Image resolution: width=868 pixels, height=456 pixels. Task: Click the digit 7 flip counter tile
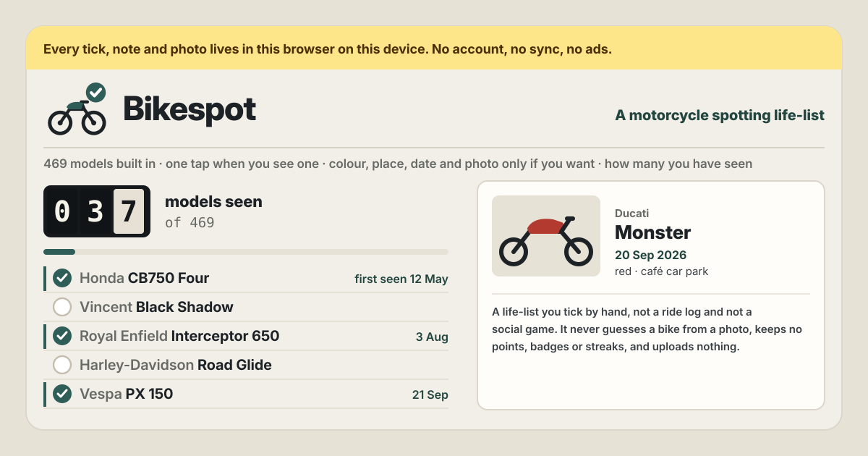point(129,211)
